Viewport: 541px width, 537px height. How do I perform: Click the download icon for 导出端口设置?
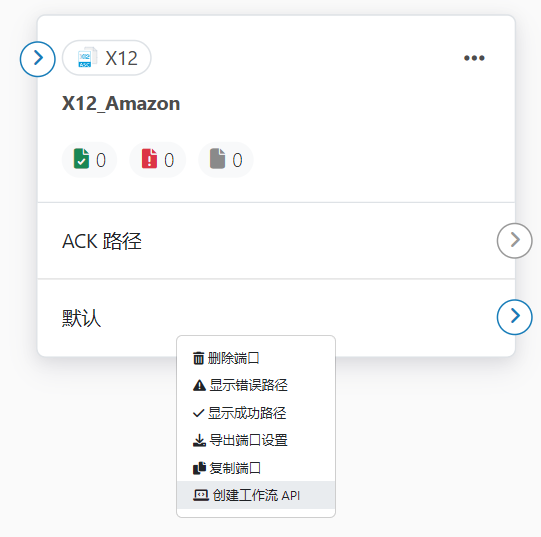pyautogui.click(x=199, y=440)
